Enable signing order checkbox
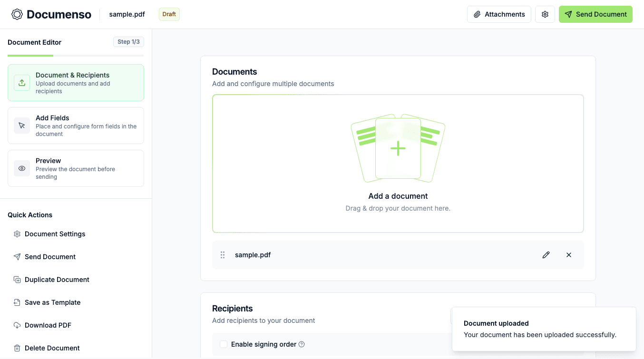 (224, 344)
